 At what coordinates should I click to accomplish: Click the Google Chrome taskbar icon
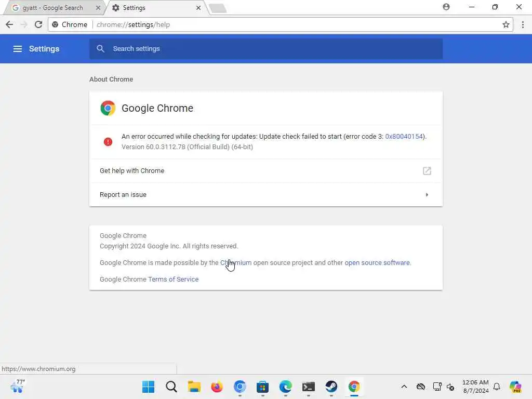(x=354, y=387)
